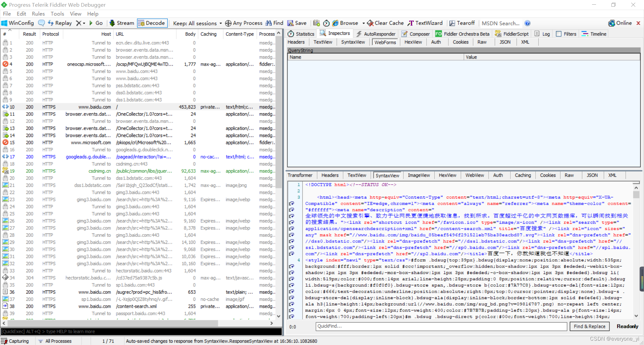This screenshot has height=345, width=644.
Task: Close the toolbar with the red X
Action: coord(638,23)
